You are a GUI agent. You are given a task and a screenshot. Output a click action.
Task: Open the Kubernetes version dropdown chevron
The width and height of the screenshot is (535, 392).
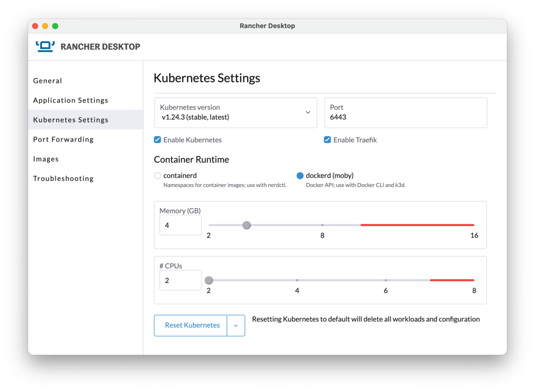tap(308, 113)
